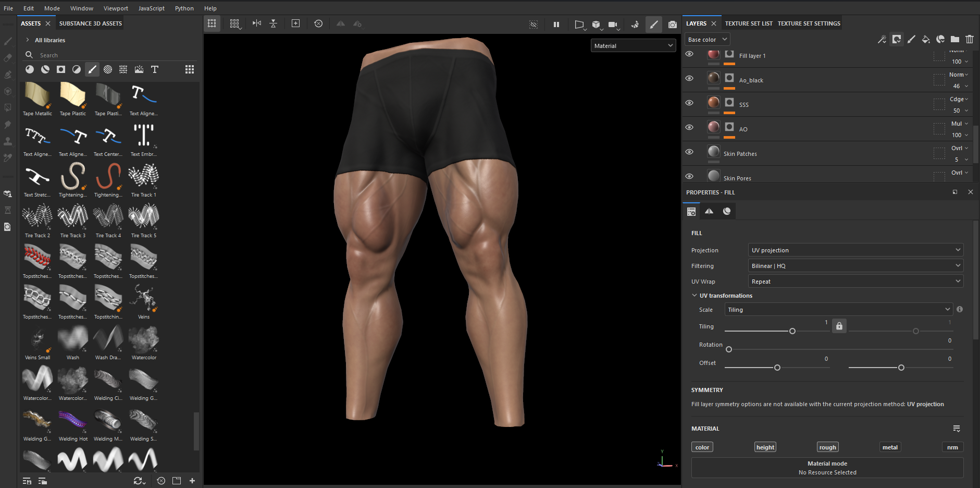
Task: Click the rough material channel button
Action: pyautogui.click(x=827, y=447)
